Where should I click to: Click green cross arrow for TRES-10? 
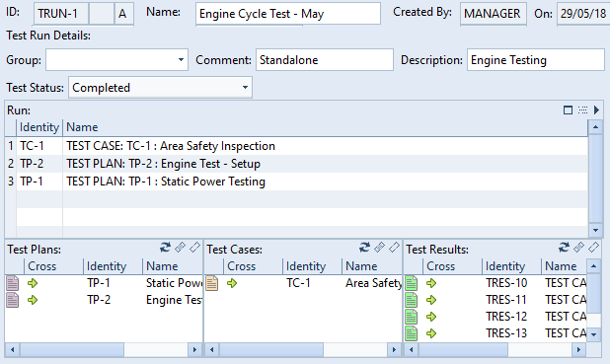coord(431,283)
